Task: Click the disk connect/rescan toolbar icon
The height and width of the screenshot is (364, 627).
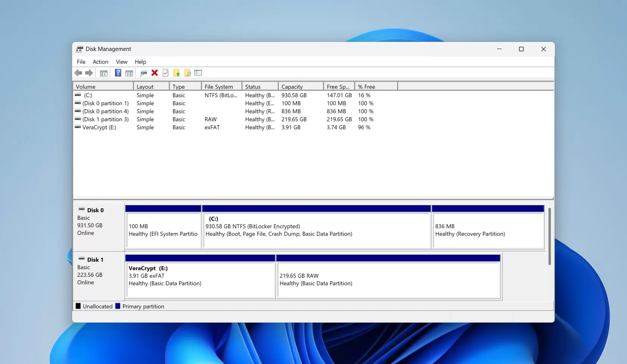Action: coord(143,73)
